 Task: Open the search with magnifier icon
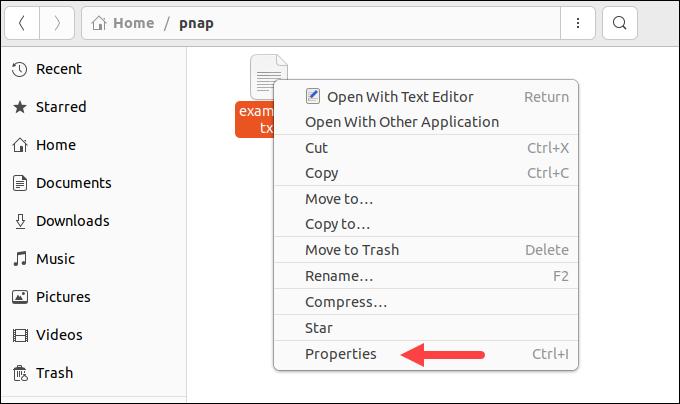coord(620,23)
